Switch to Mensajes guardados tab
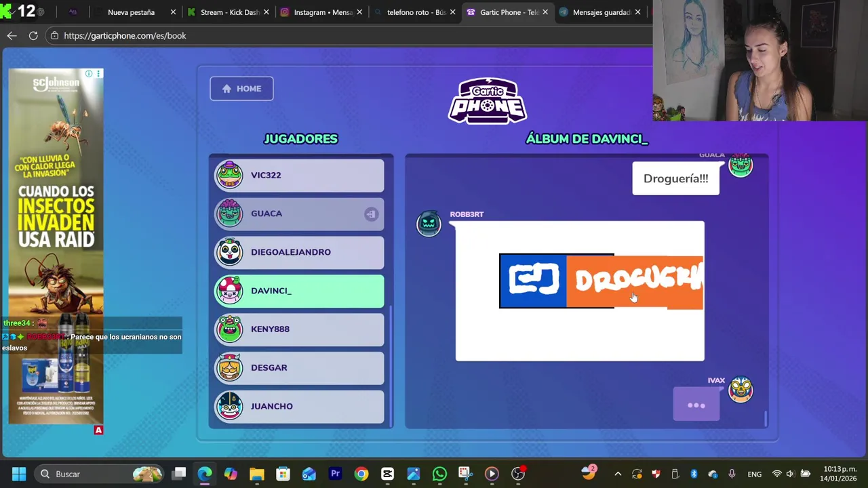 601,12
